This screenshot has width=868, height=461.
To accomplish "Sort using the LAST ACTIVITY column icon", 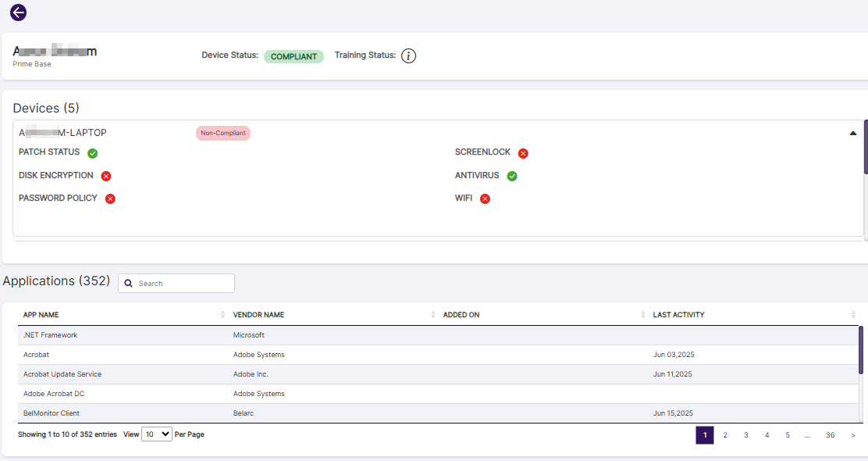I will point(853,314).
